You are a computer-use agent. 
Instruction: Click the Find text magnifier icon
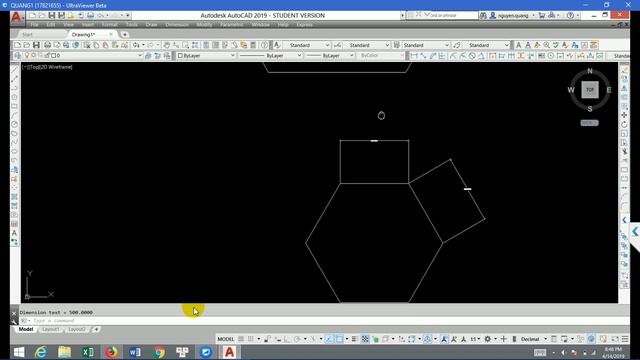tap(547, 45)
